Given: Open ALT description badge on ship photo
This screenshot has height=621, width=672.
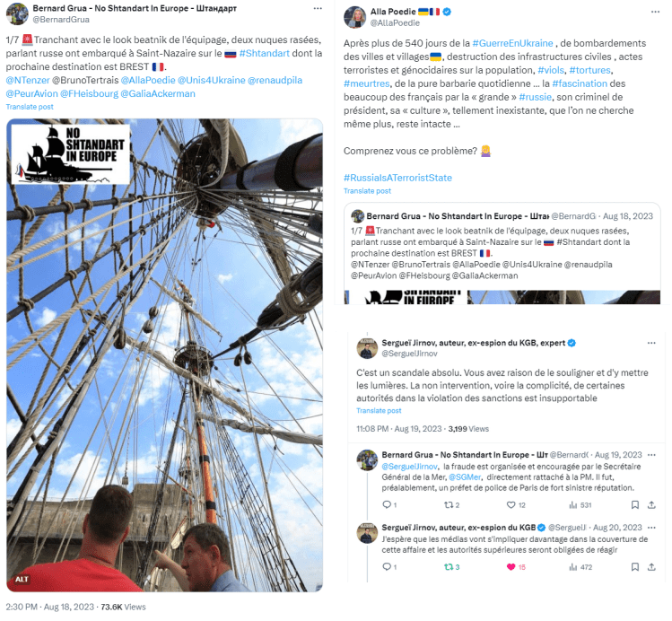Looking at the screenshot, I should click(22, 580).
